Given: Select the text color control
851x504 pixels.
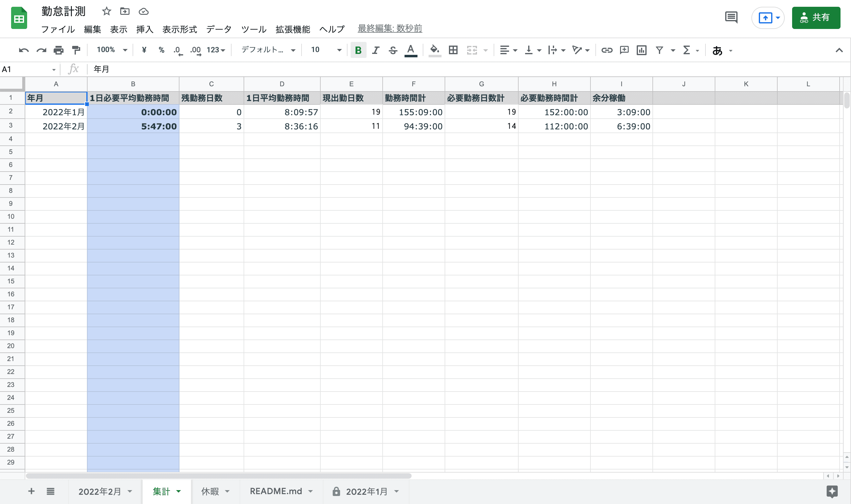Looking at the screenshot, I should tap(411, 50).
